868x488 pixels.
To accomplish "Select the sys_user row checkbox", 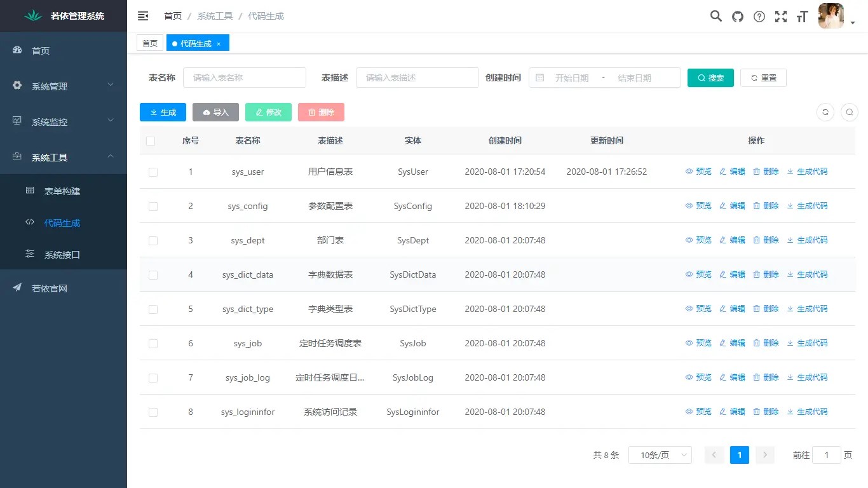I will (x=153, y=172).
